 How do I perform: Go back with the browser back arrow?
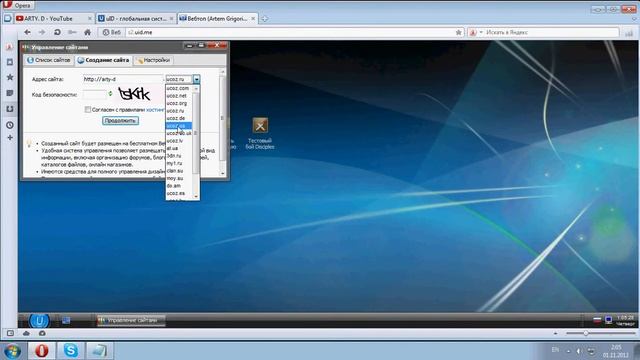(27, 32)
